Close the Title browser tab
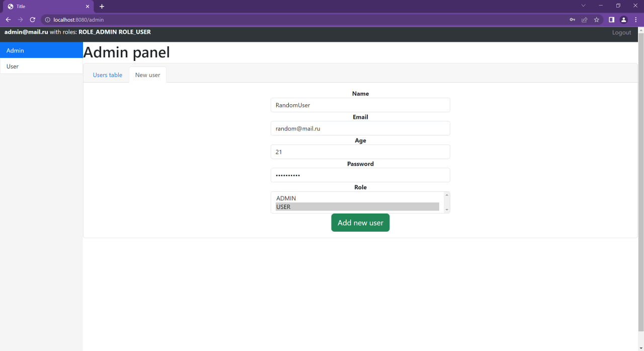This screenshot has height=351, width=644. click(87, 7)
